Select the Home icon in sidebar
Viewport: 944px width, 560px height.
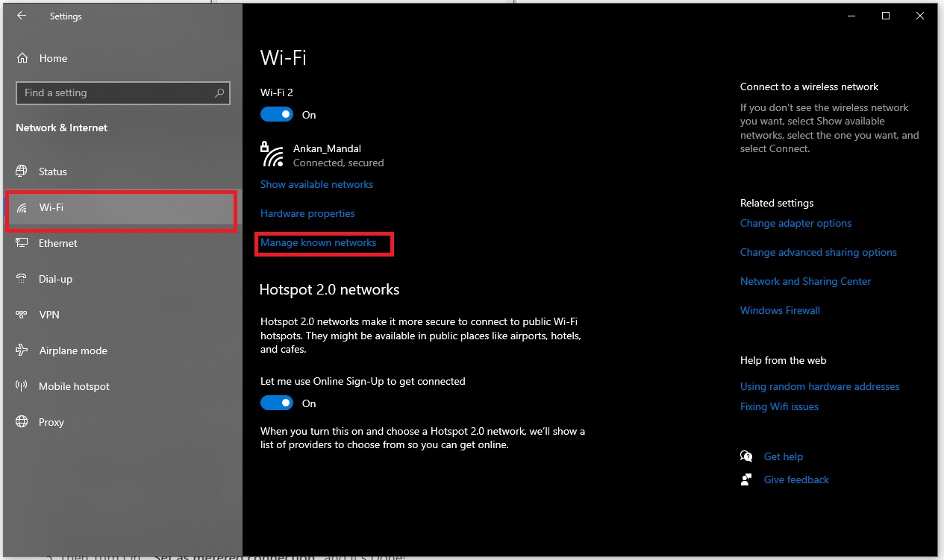click(x=24, y=57)
